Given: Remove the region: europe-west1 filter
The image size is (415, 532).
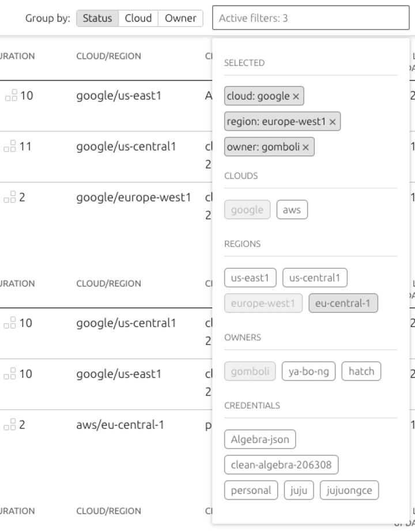Looking at the screenshot, I should pos(333,122).
